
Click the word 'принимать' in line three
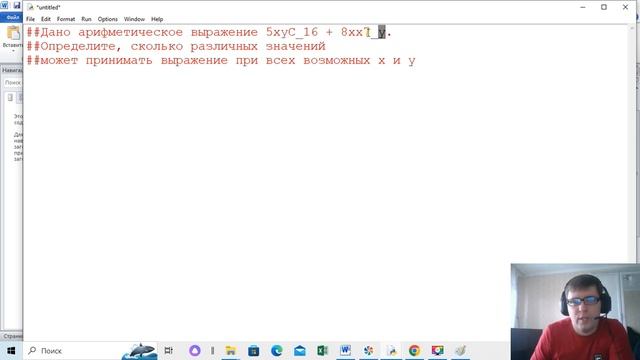(119, 60)
